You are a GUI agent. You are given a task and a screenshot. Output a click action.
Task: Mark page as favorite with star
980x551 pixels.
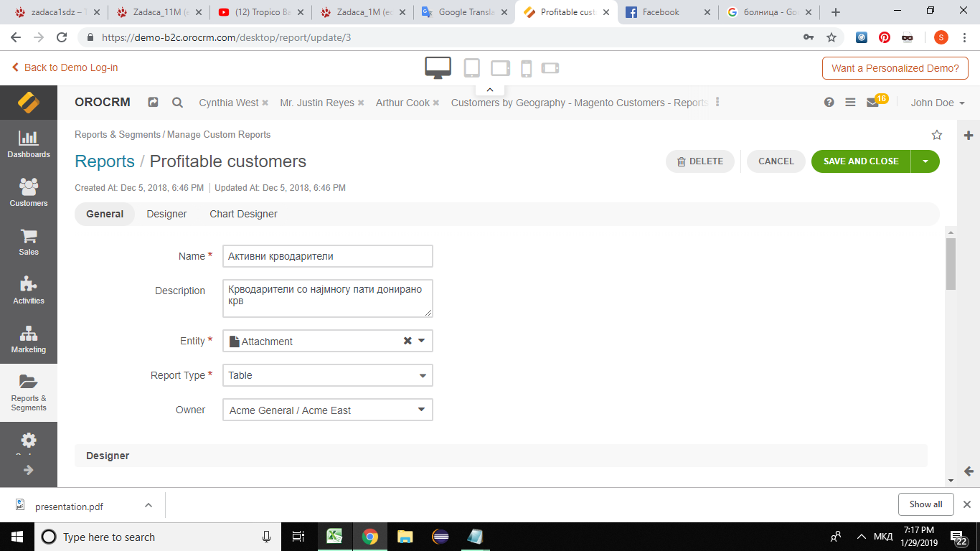pos(936,135)
